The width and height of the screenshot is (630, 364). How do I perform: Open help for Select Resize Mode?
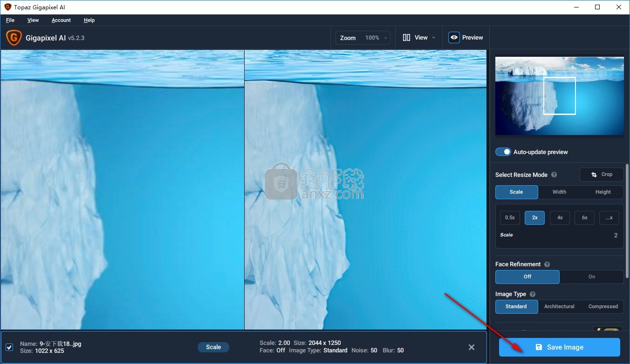click(554, 175)
